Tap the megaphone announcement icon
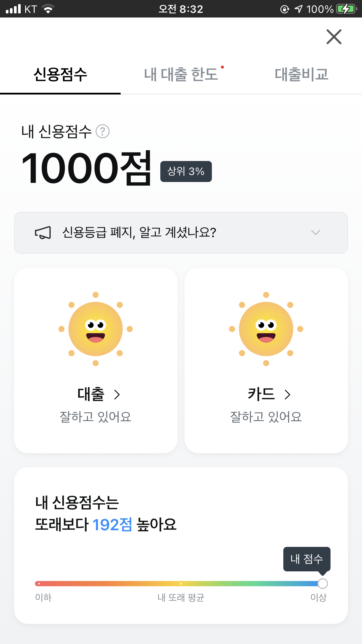Viewport: 362px width, 644px height. pos(43,233)
